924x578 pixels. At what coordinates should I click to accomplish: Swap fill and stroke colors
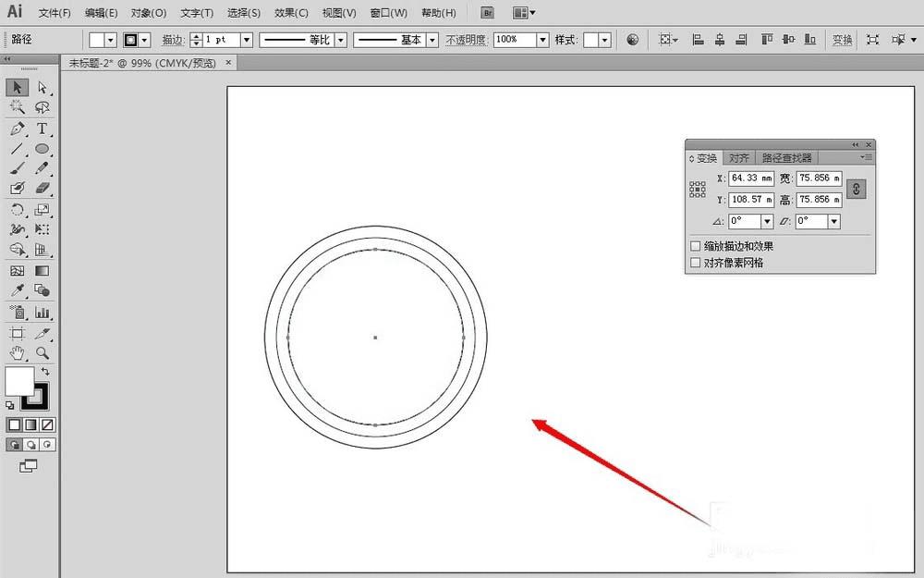pyautogui.click(x=44, y=372)
